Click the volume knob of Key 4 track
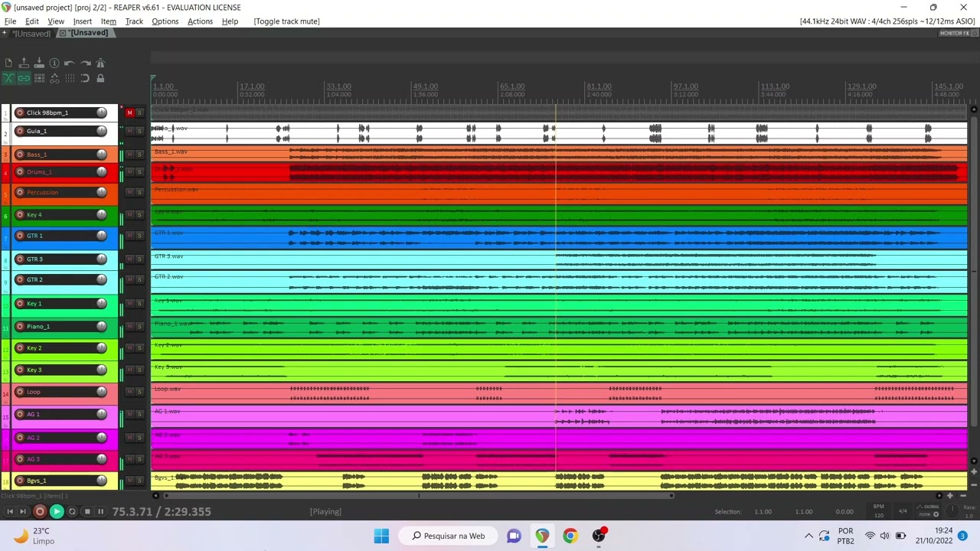 click(101, 215)
